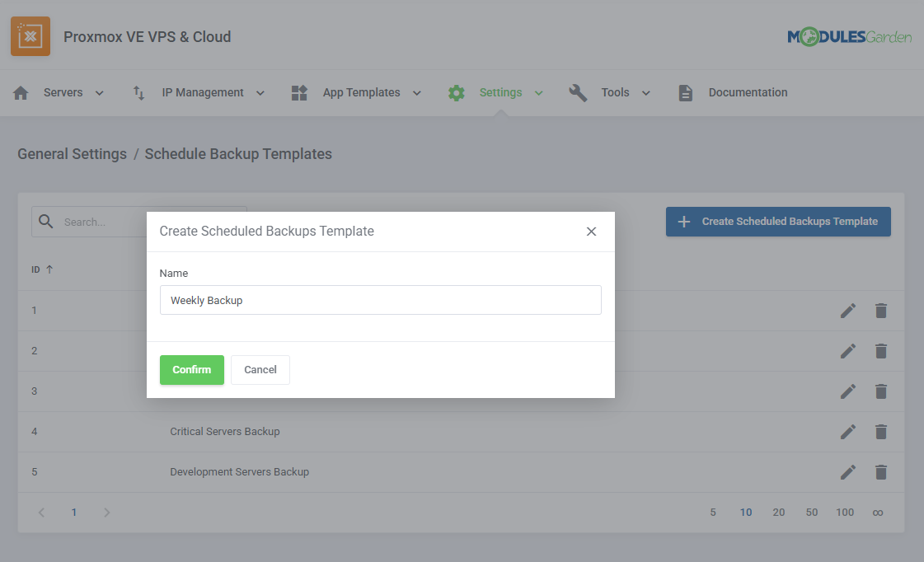Go to previous page arrow

pos(41,513)
